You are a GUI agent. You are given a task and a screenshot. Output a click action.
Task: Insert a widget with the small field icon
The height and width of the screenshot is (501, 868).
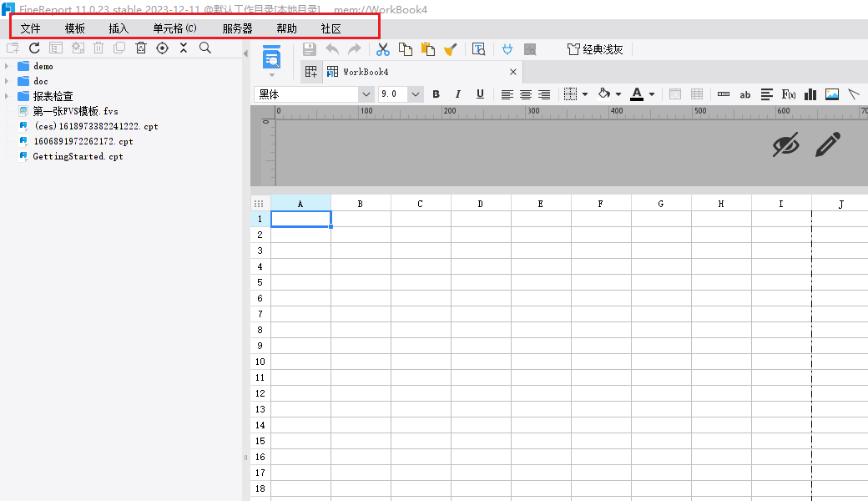pyautogui.click(x=724, y=94)
